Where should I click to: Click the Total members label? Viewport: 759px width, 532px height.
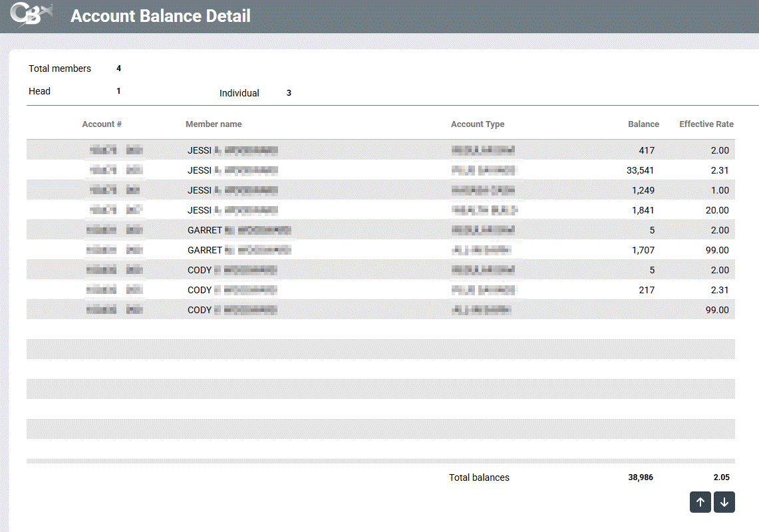(x=60, y=68)
